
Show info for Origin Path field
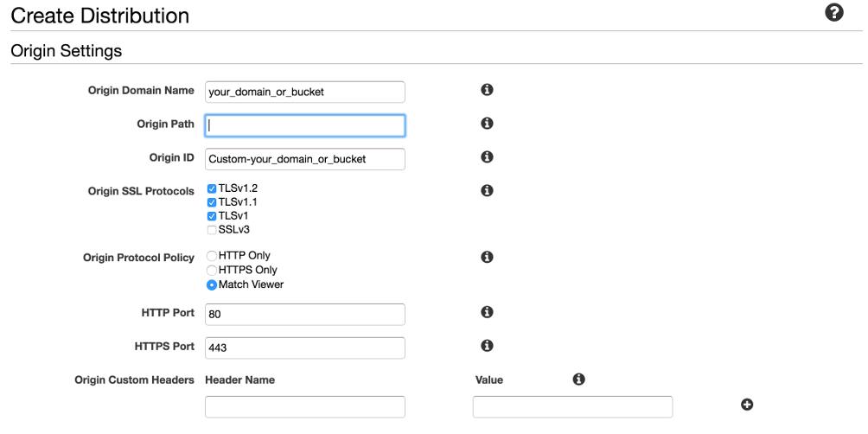click(x=487, y=124)
